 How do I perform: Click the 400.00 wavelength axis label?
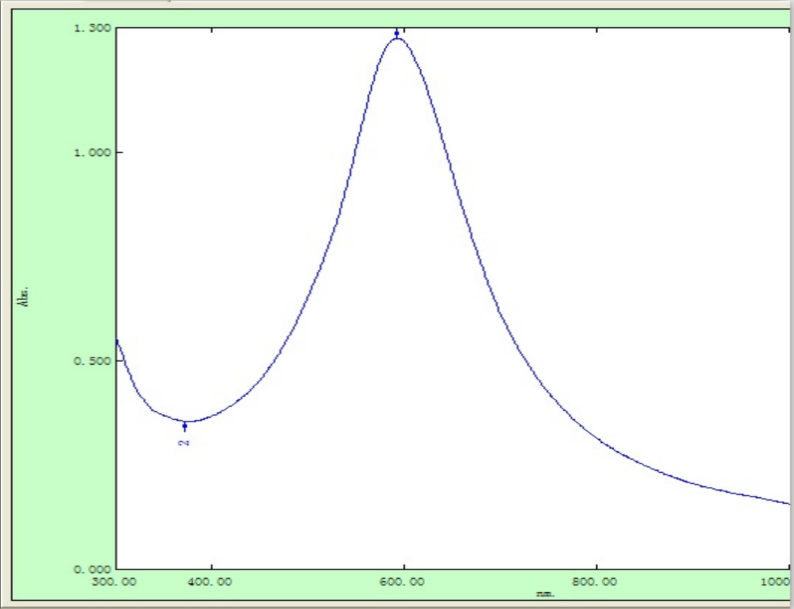point(211,580)
